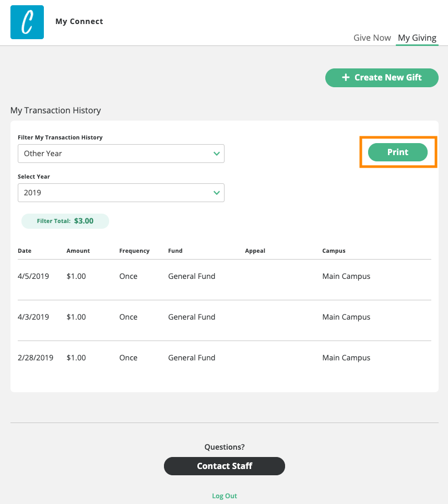Click the Connect 'C' logo icon

[27, 22]
